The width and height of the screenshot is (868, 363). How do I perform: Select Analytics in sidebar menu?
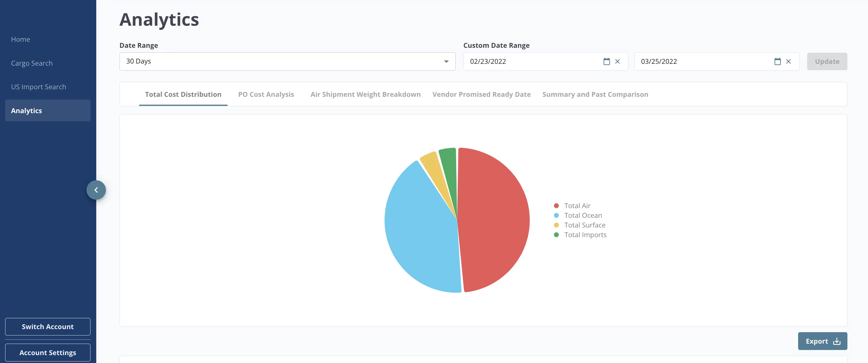tap(47, 110)
